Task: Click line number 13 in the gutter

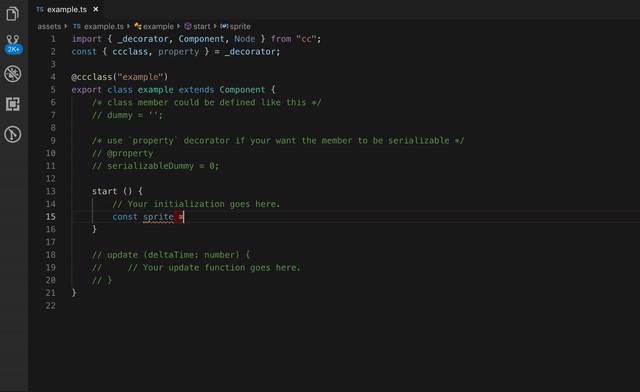Action: point(51,191)
